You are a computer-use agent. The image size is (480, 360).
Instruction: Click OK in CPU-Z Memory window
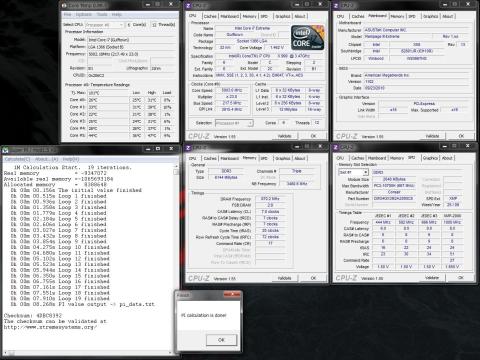click(x=313, y=278)
